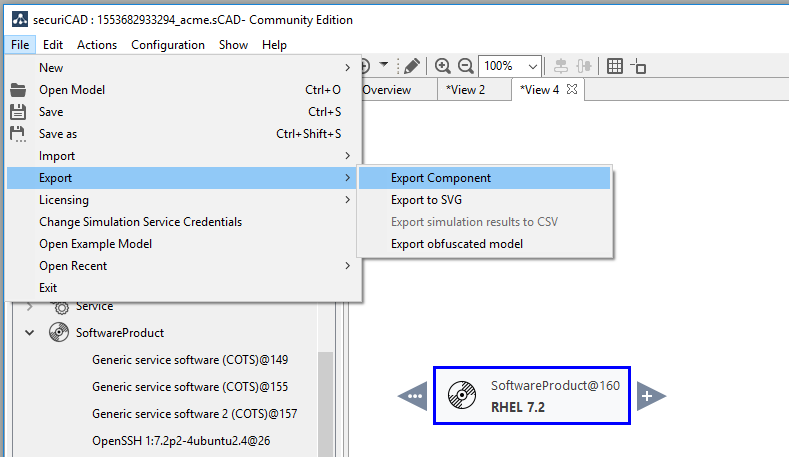Viewport: 789px width, 457px height.
Task: Click the left arrow ellipsis on RHEL node
Action: [413, 396]
